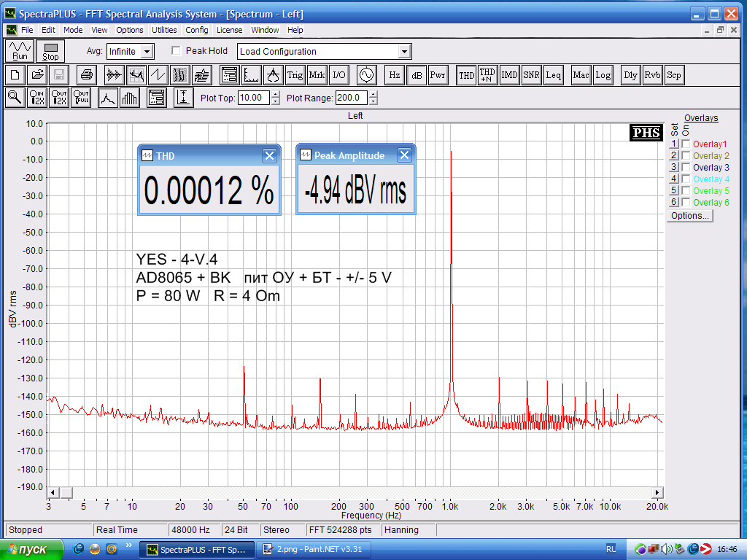Click the Zoom Out Full icon

click(81, 98)
